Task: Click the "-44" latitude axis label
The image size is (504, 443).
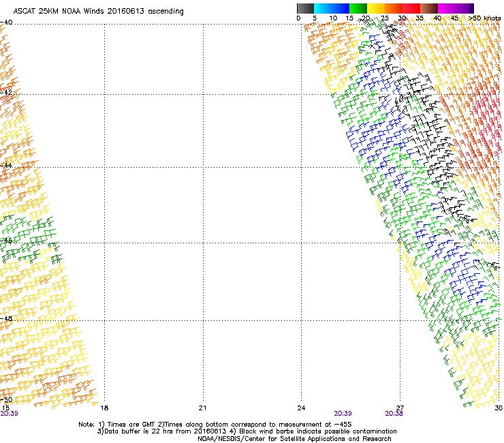Action: (x=6, y=166)
